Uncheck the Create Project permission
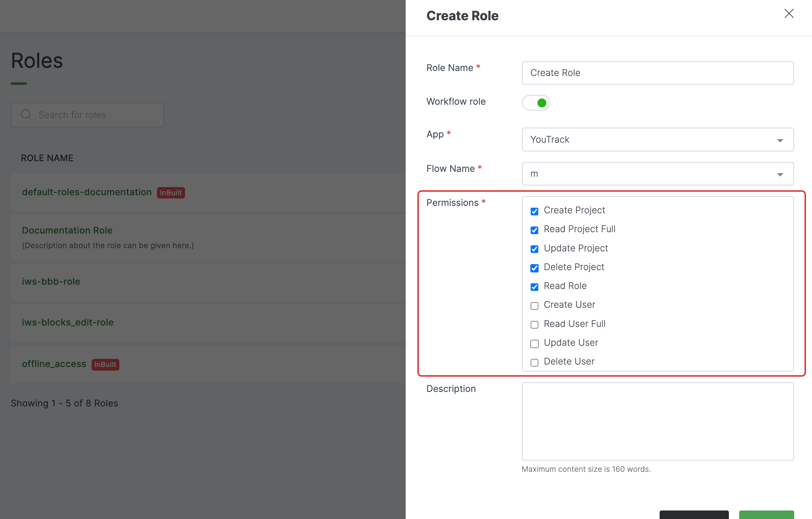Viewport: 812px width, 519px height. [x=534, y=211]
